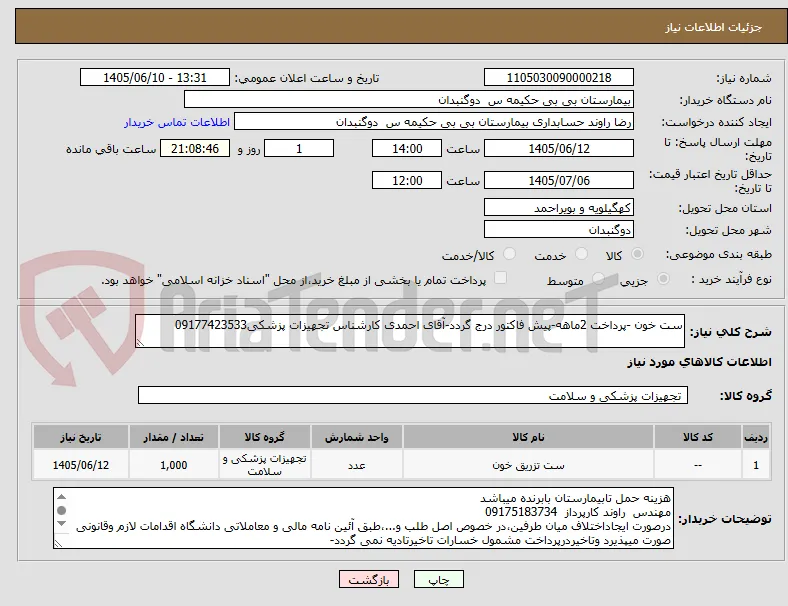Click the چاپ (print) button
788x606 pixels.
[x=438, y=579]
